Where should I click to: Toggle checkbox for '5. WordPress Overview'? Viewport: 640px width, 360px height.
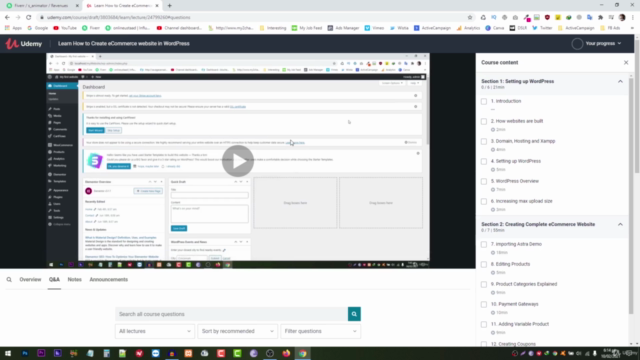484,181
